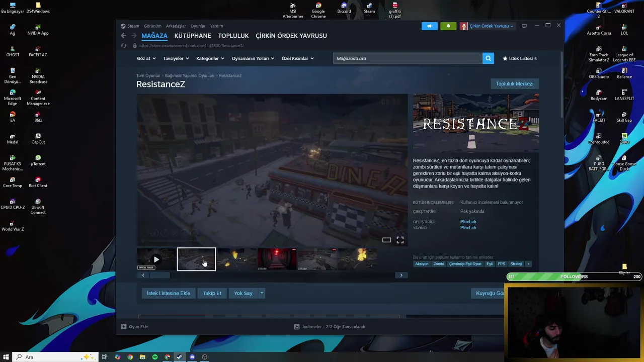The height and width of the screenshot is (362, 644).
Task: Open Spotify from the taskbar
Action: pos(155,357)
